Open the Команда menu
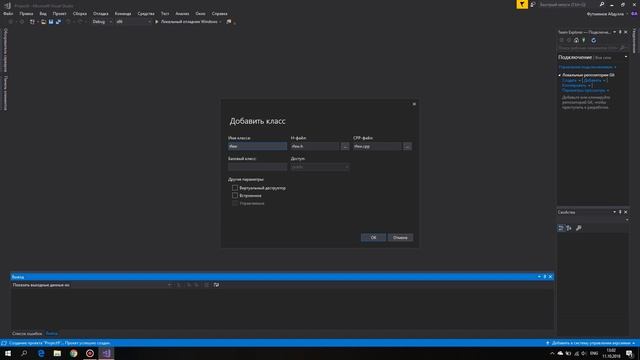Screen dimensions: 640x360 coord(123,13)
